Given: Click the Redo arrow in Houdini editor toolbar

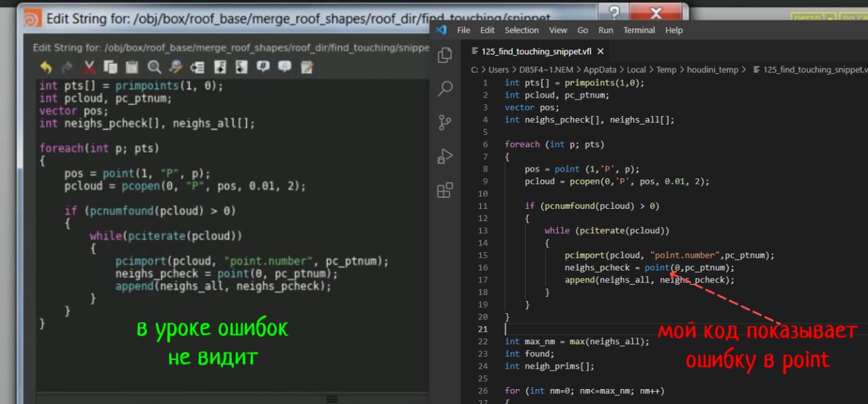Looking at the screenshot, I should [66, 67].
